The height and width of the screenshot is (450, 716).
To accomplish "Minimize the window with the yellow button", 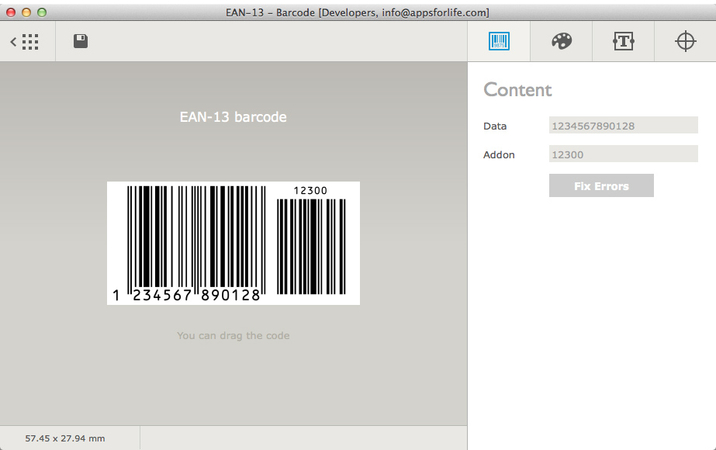I will (x=26, y=12).
